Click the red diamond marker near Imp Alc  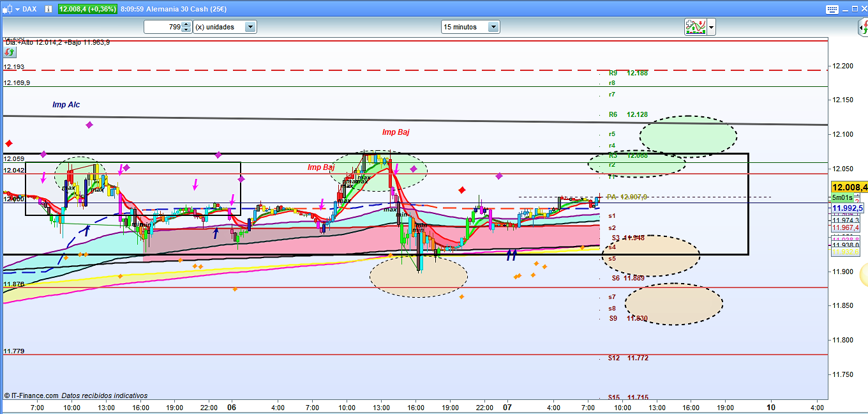click(9, 144)
